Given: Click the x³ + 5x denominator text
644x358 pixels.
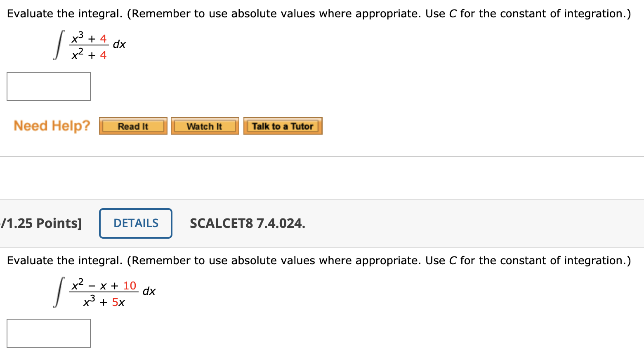Looking at the screenshot, I should coord(104,301).
